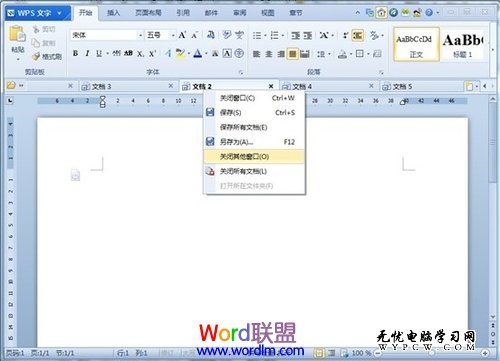
Task: Choose 关闭所有文档(L) in context menu
Action: click(255, 171)
